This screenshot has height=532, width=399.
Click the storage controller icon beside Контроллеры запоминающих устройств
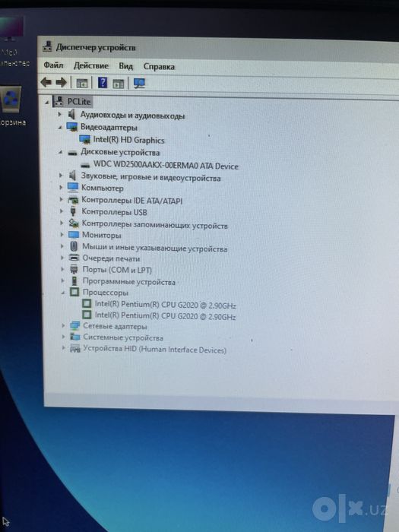74,223
